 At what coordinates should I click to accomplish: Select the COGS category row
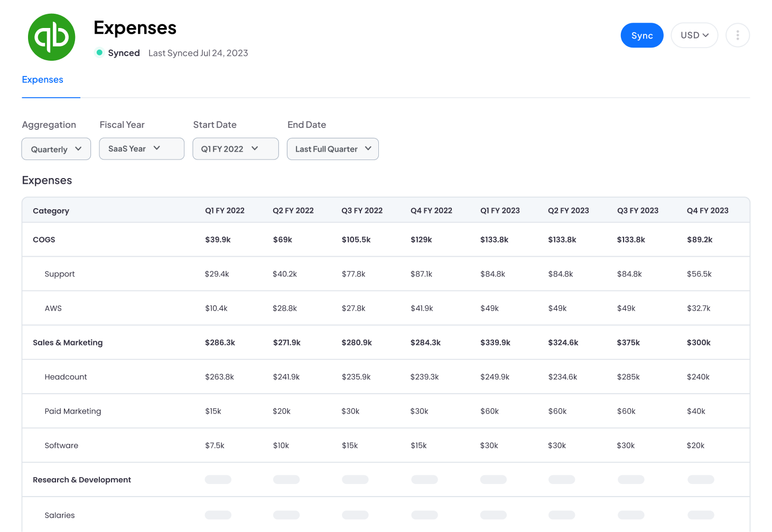(44, 240)
